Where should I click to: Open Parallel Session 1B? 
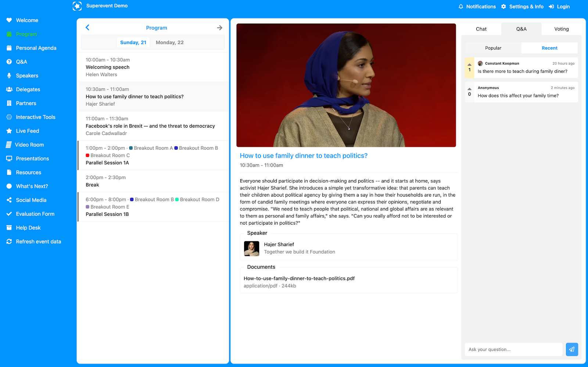point(153,207)
